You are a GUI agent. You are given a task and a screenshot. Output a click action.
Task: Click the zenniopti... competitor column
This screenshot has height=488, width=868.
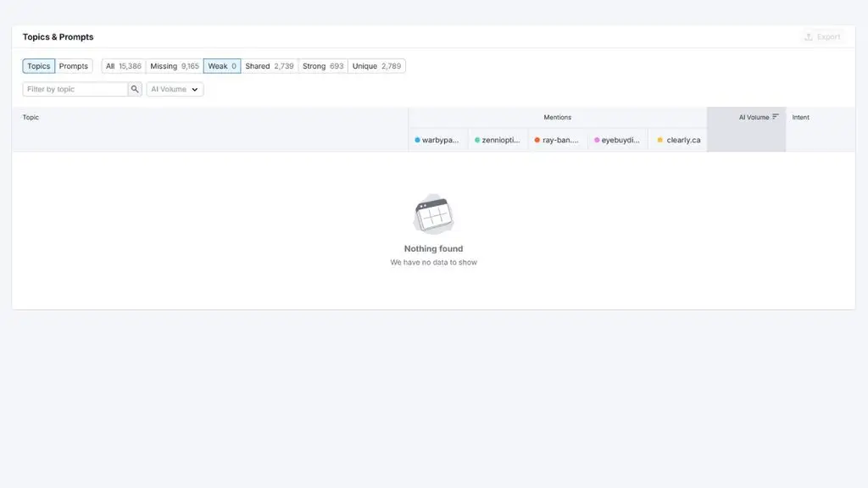tap(498, 140)
